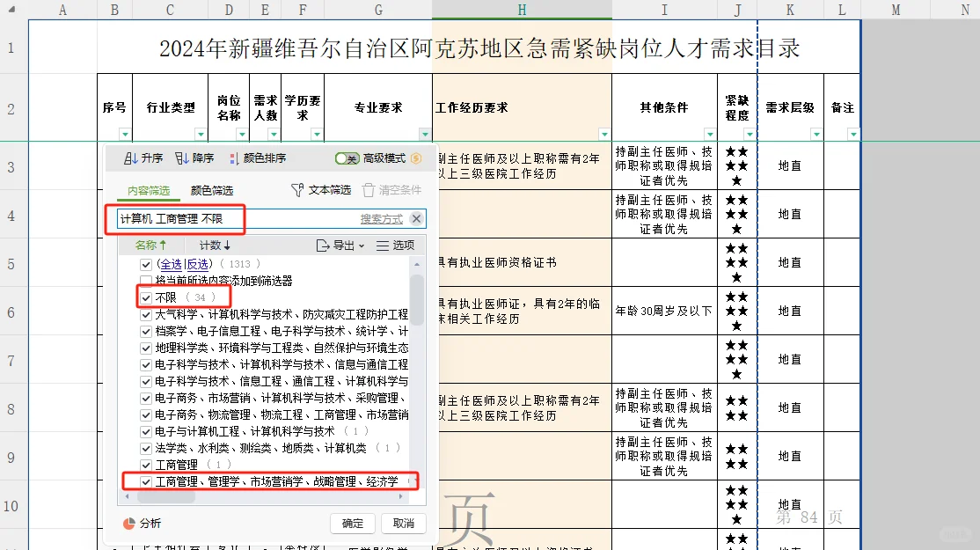Select row 5 header
Viewport: 980px width, 550px height.
tap(14, 264)
